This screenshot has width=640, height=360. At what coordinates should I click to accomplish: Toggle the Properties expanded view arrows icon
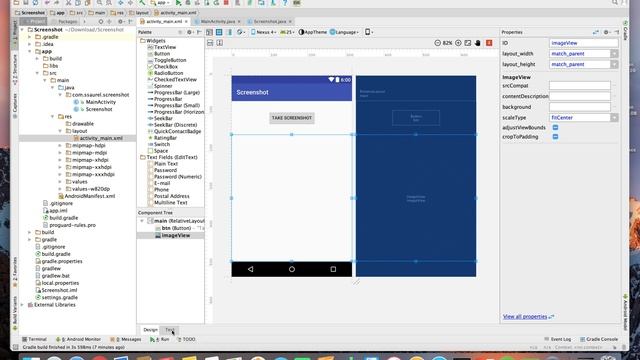pyautogui.click(x=596, y=32)
